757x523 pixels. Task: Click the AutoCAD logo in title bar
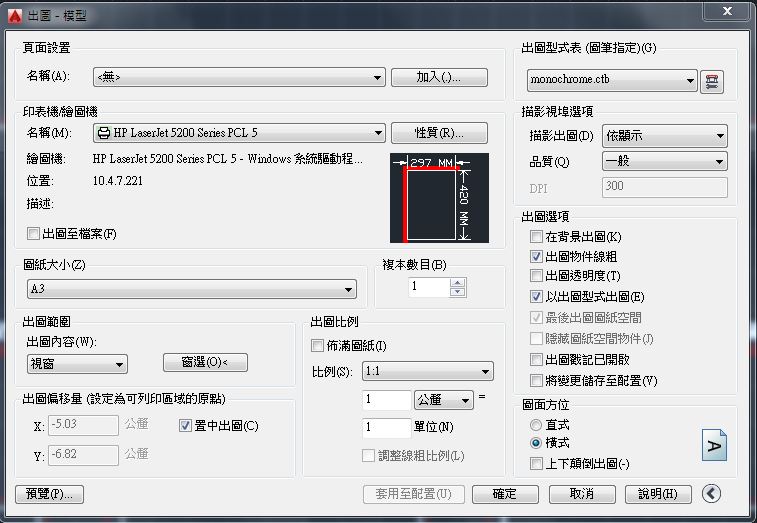pyautogui.click(x=15, y=15)
